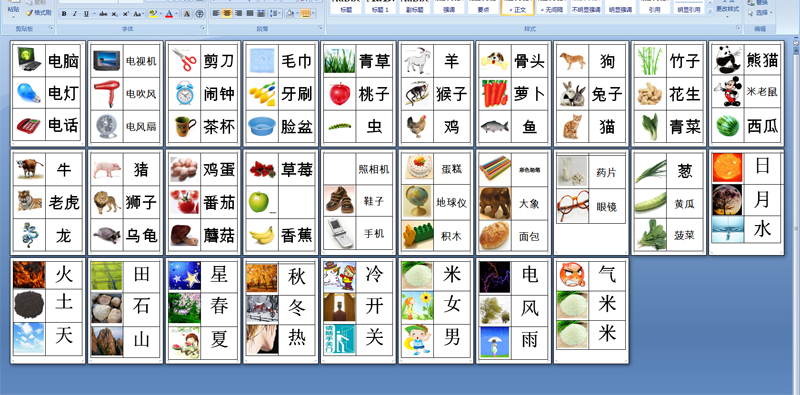Image resolution: width=800 pixels, height=395 pixels.
Task: Click the 熊猫 page thumbnail
Action: coord(746,94)
